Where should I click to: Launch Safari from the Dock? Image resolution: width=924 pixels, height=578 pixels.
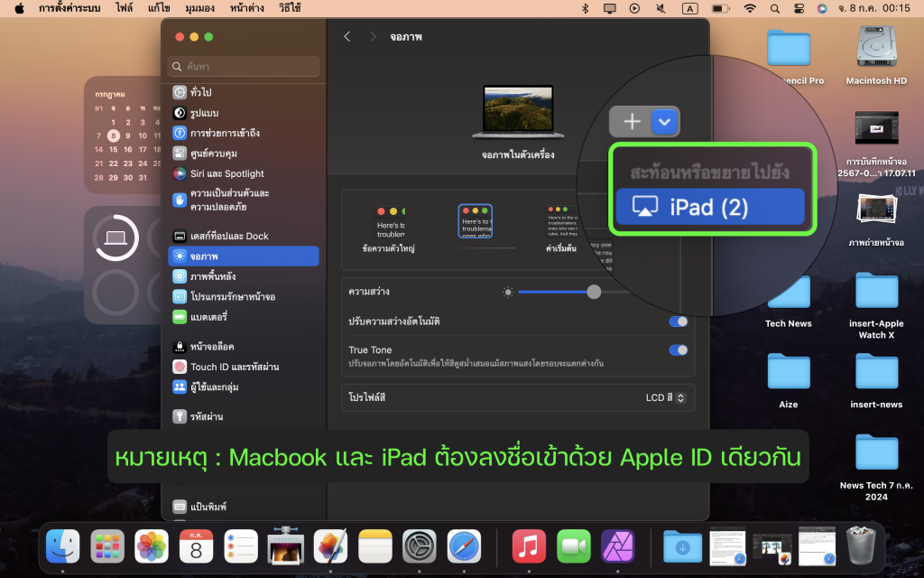[464, 545]
